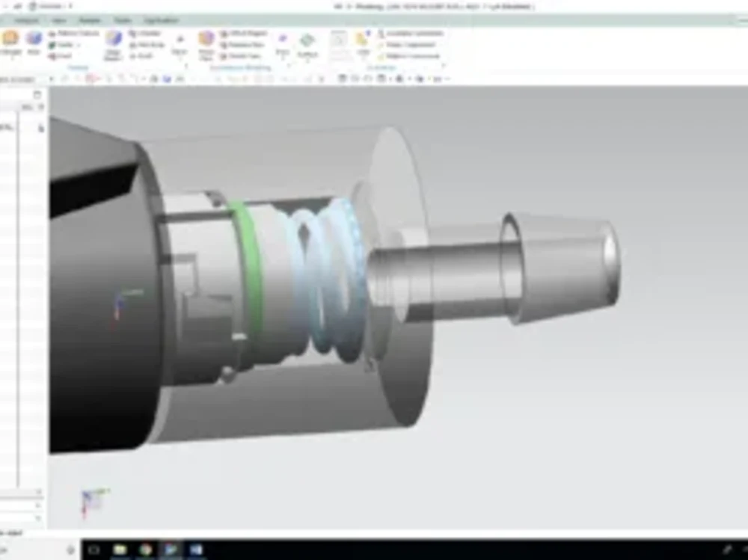Click the Trim Body command
The image size is (748, 560).
[x=147, y=44]
